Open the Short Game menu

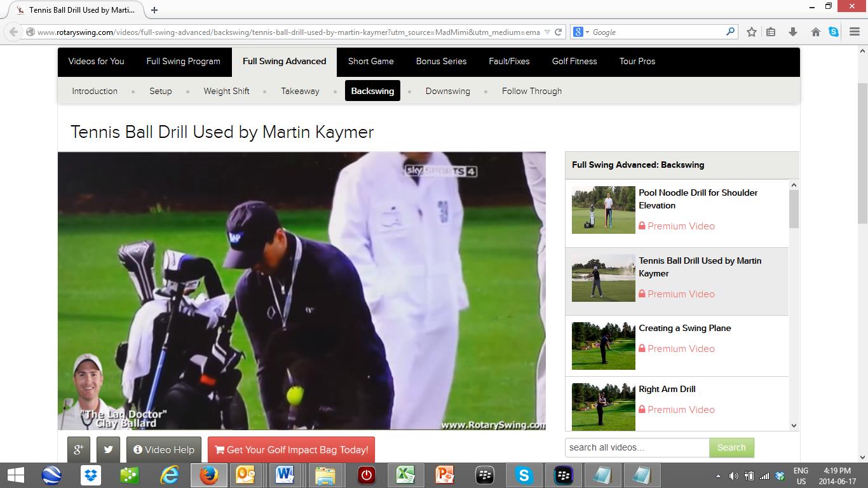(371, 62)
